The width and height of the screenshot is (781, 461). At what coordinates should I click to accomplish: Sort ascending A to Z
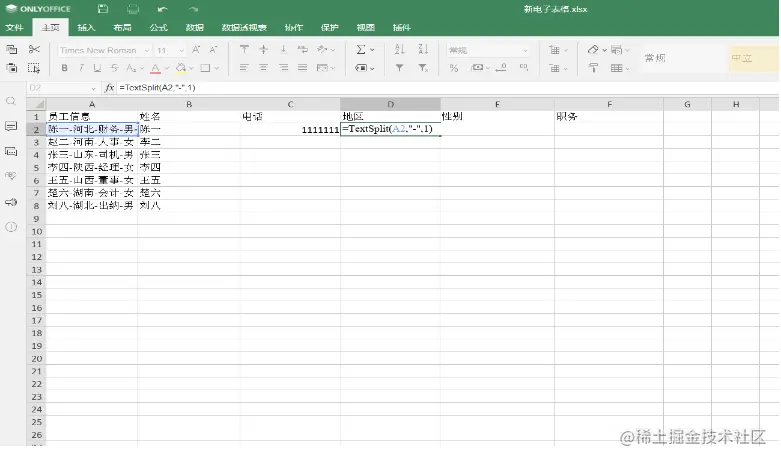pos(399,49)
